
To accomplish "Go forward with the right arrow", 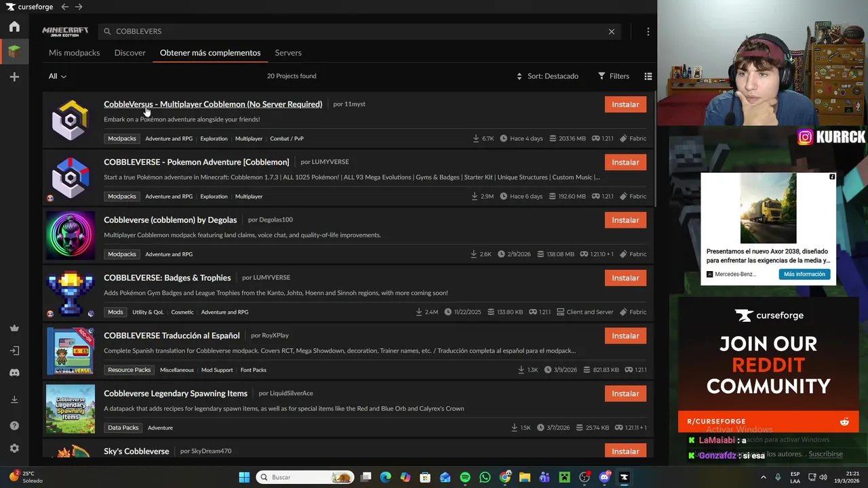I will coord(79,7).
